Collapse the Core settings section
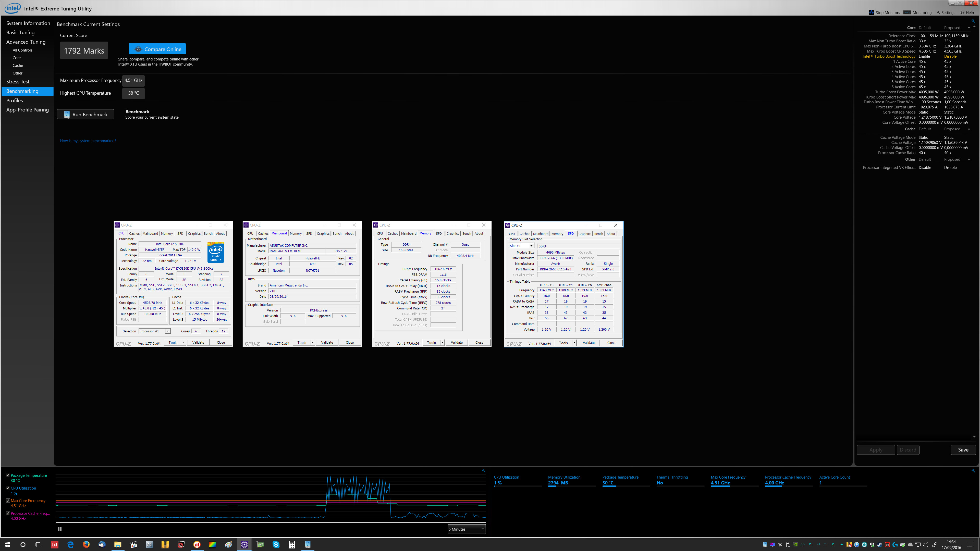 (969, 28)
